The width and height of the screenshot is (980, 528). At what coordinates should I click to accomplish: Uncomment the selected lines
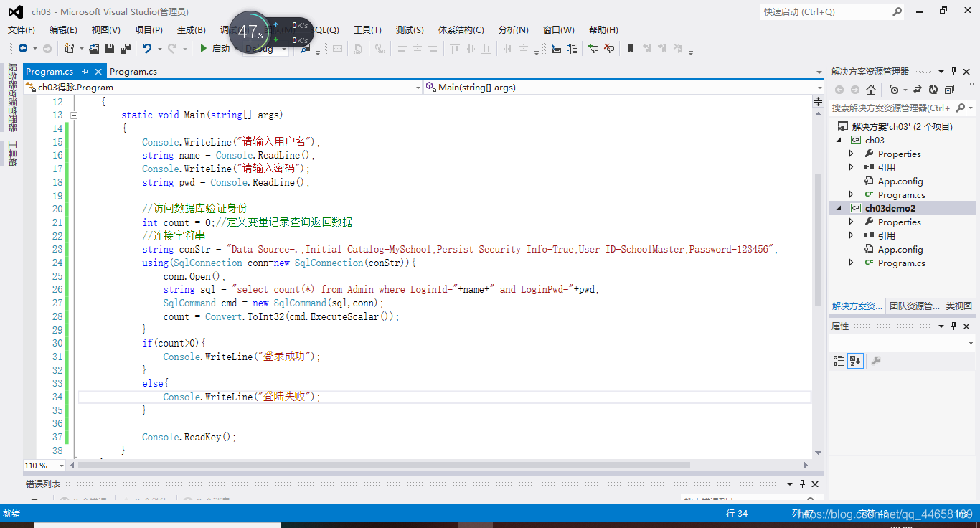pos(609,49)
